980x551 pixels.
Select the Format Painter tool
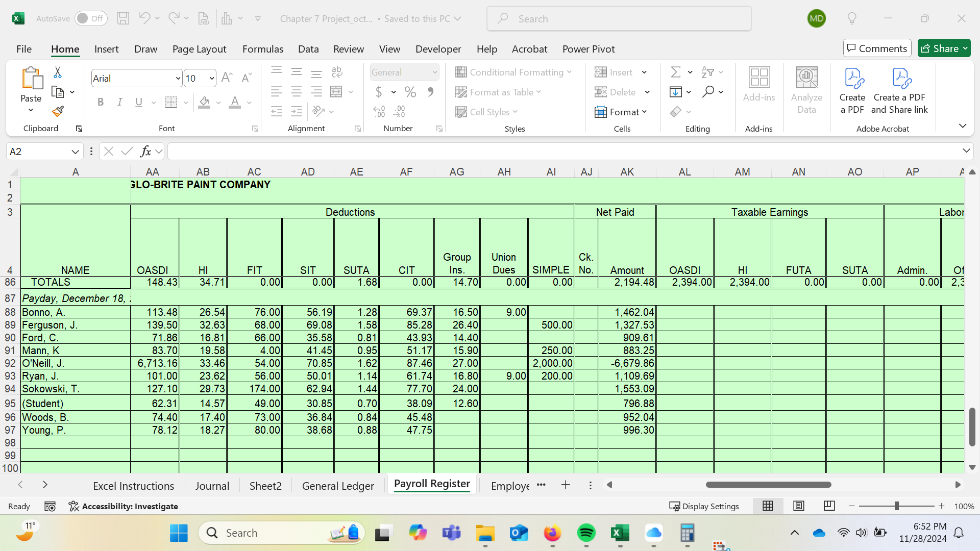click(x=57, y=111)
